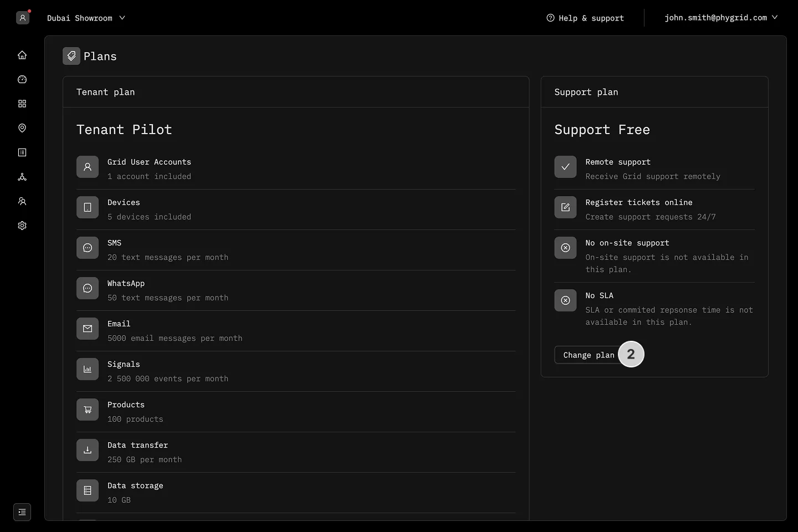
Task: Open the Dubai Showroom tenant dropdown
Action: pos(86,18)
